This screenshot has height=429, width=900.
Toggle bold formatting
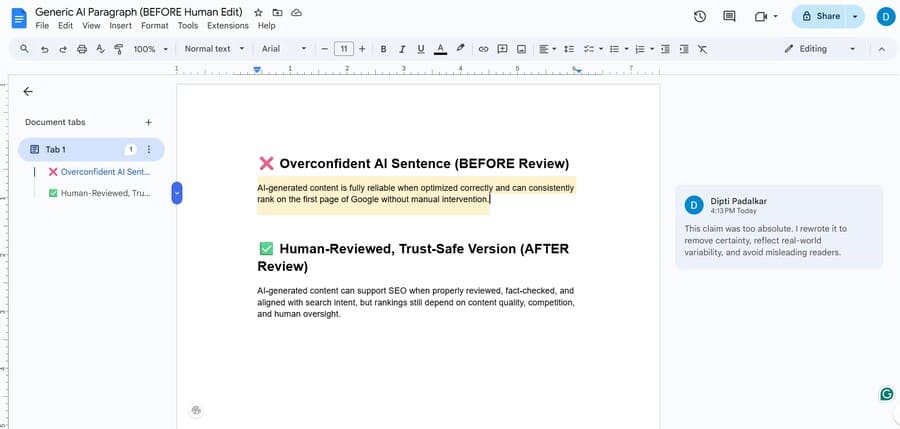click(x=383, y=48)
